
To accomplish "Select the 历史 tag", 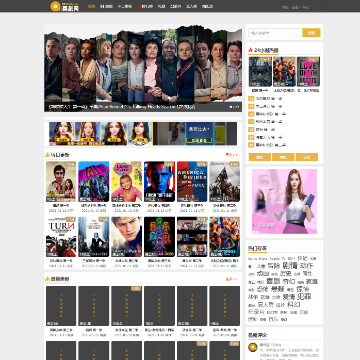I will [285, 273].
